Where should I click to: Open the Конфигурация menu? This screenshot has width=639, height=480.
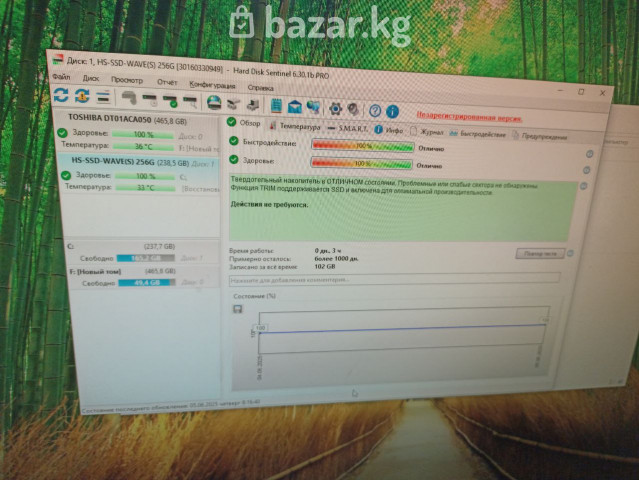pyautogui.click(x=211, y=85)
